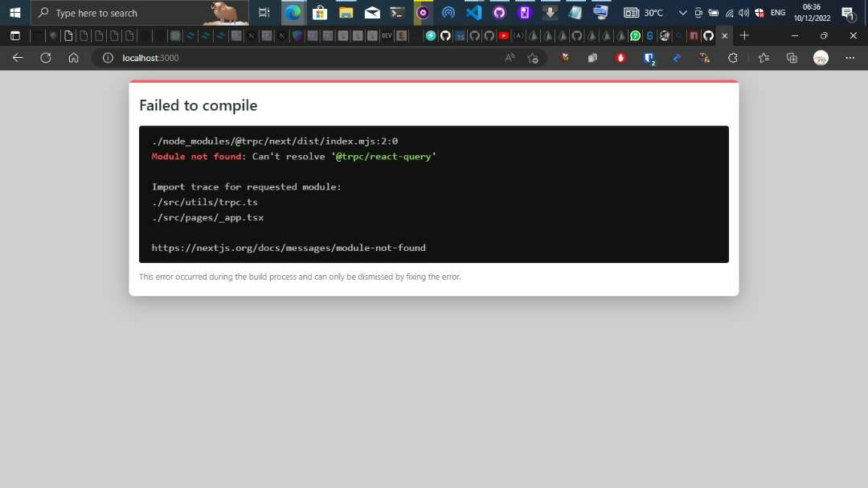The width and height of the screenshot is (868, 488).
Task: Select the 'Module not found' error text
Action: pyautogui.click(x=196, y=157)
